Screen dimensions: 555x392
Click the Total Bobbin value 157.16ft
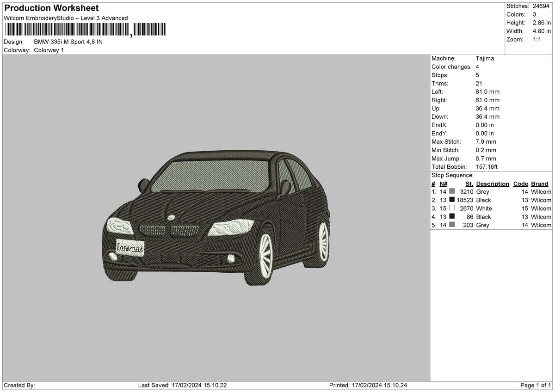(487, 166)
